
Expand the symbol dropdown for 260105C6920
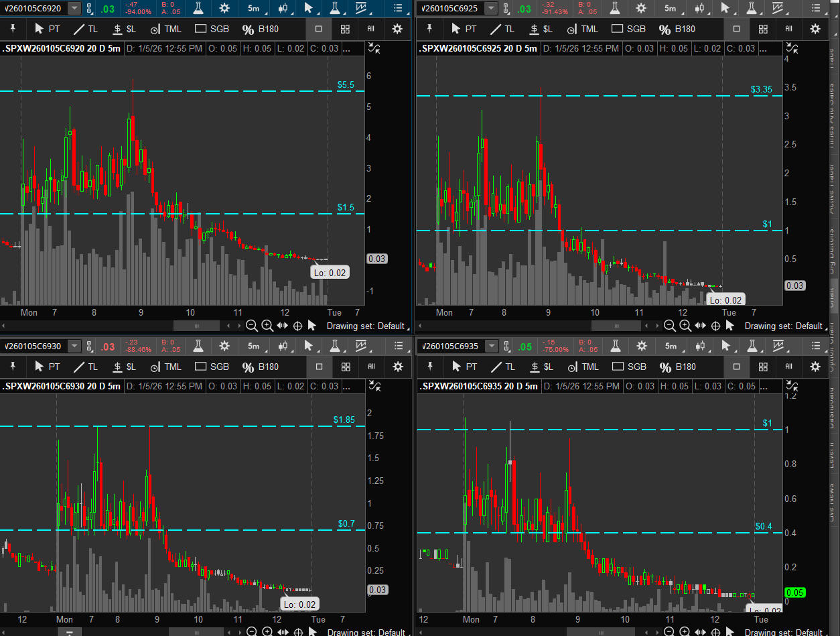click(74, 8)
